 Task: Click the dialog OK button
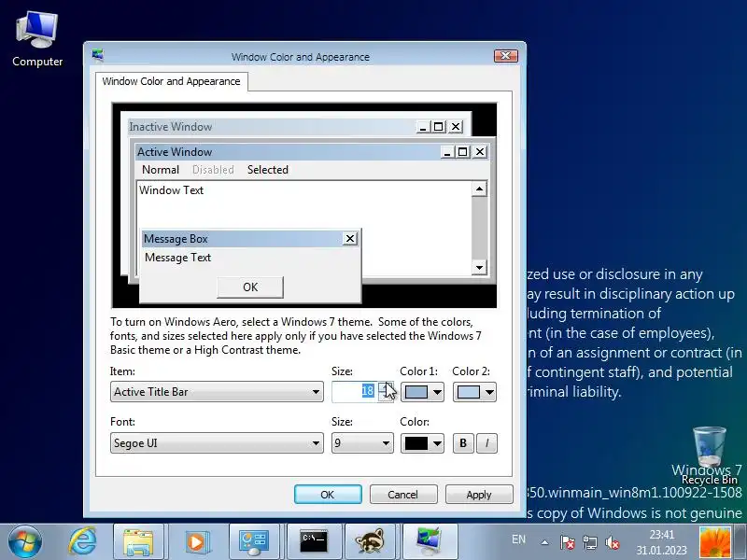[x=328, y=495]
